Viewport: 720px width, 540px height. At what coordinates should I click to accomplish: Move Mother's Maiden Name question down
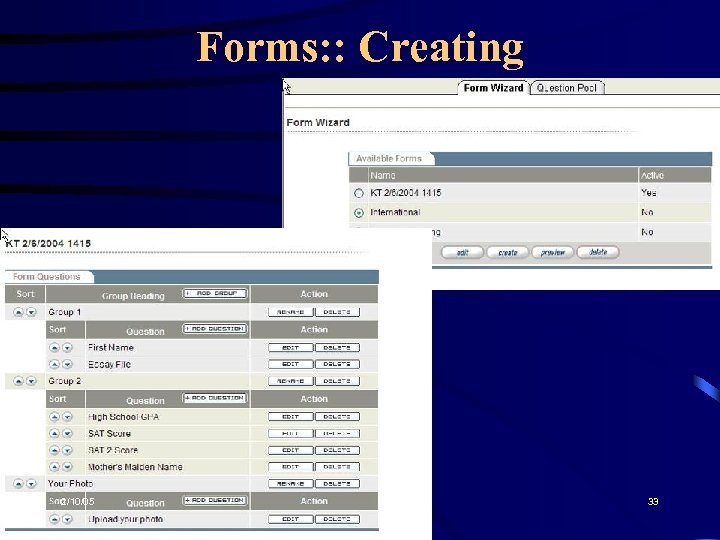coord(68,467)
